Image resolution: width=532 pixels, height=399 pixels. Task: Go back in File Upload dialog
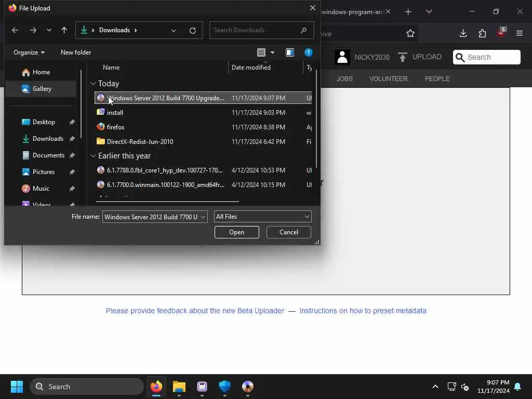pyautogui.click(x=15, y=30)
